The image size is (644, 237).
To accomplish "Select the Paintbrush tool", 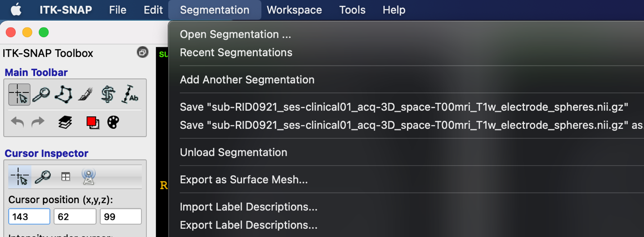I will click(x=85, y=95).
